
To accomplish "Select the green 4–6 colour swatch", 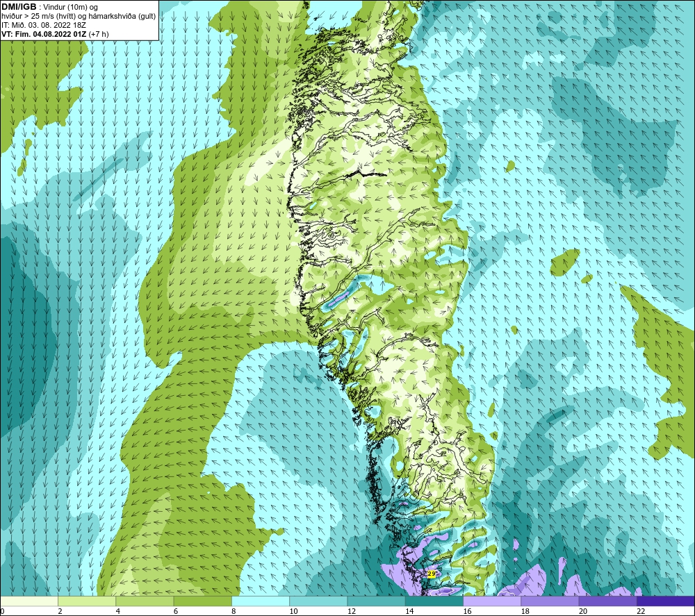I will (145, 601).
